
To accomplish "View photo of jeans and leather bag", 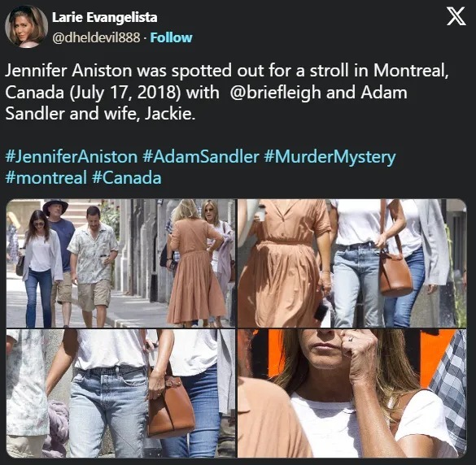I will click(120, 393).
